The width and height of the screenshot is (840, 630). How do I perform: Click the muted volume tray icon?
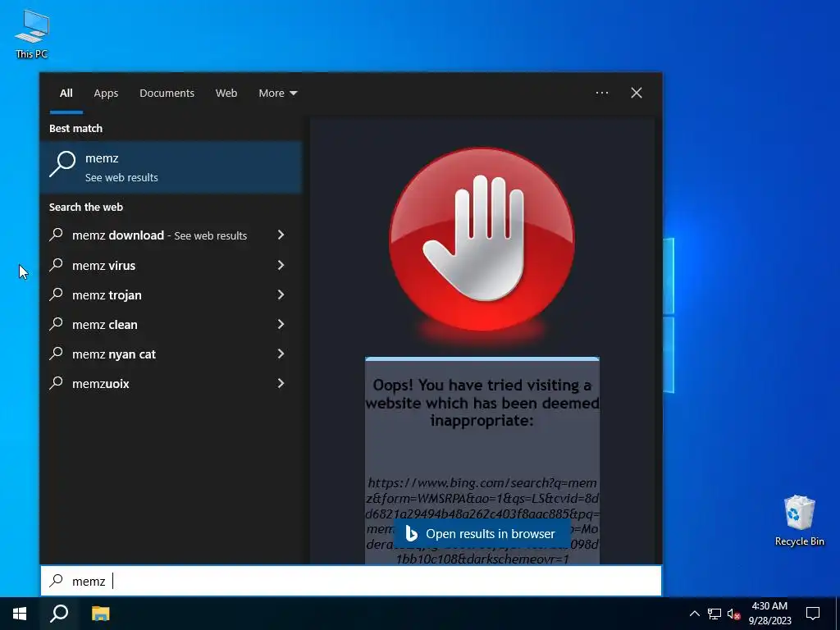pos(733,614)
